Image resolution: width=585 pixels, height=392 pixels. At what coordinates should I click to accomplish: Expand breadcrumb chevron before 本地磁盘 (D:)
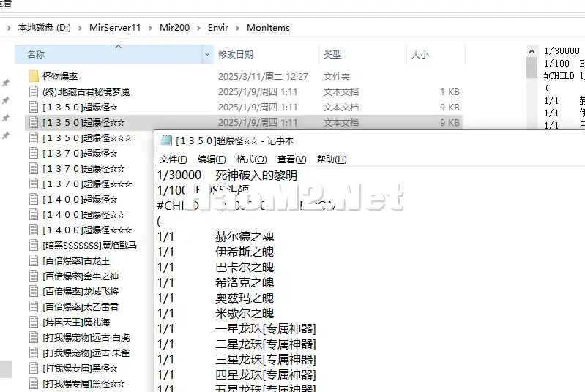9,28
